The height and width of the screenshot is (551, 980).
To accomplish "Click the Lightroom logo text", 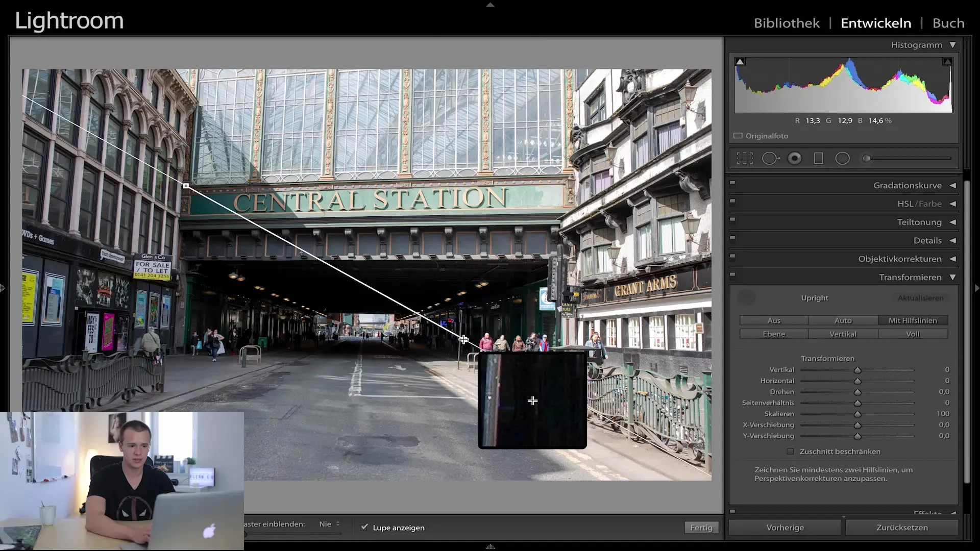I will pyautogui.click(x=69, y=21).
